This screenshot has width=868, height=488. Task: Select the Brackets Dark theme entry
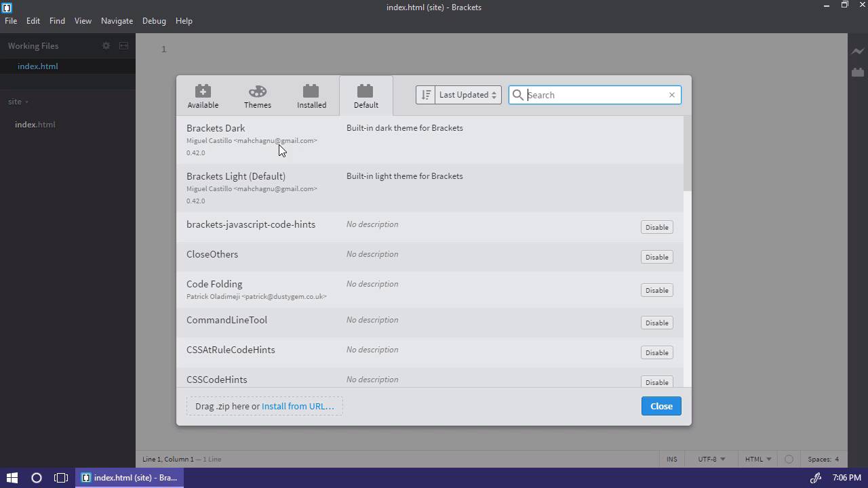point(430,140)
